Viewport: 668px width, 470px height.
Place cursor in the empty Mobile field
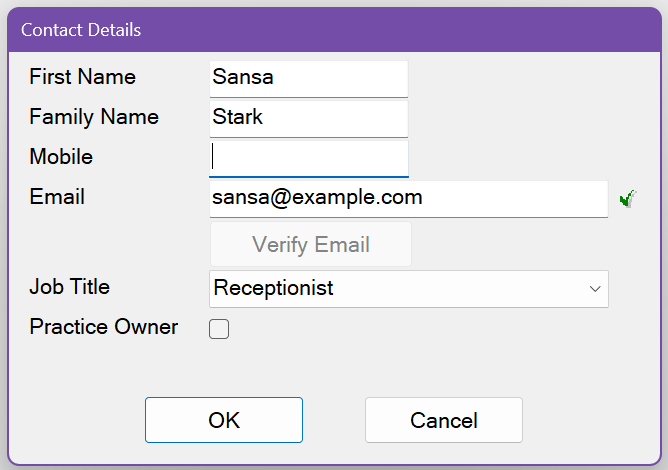coord(309,158)
